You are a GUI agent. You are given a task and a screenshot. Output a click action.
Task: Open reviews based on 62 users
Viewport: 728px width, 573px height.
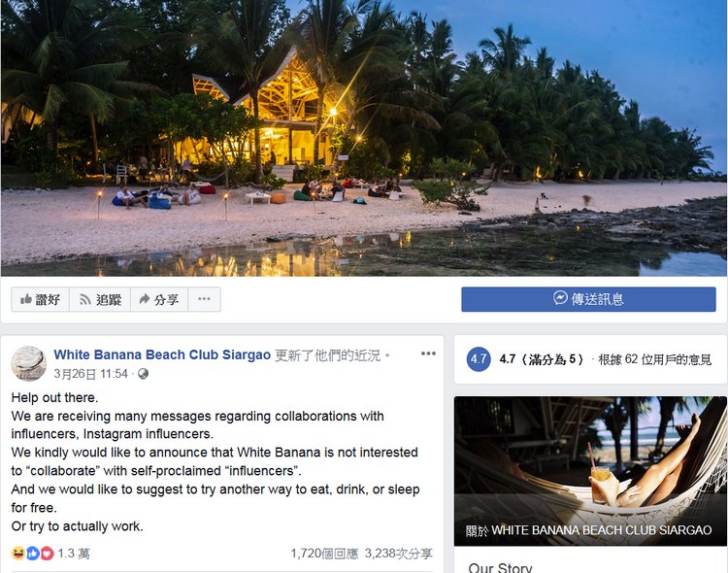(x=654, y=359)
